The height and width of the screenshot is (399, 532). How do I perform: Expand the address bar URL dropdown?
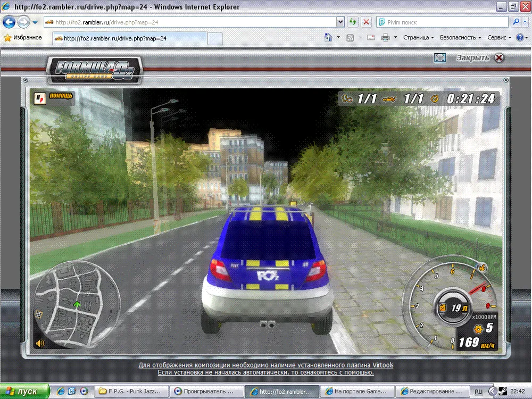[x=340, y=22]
